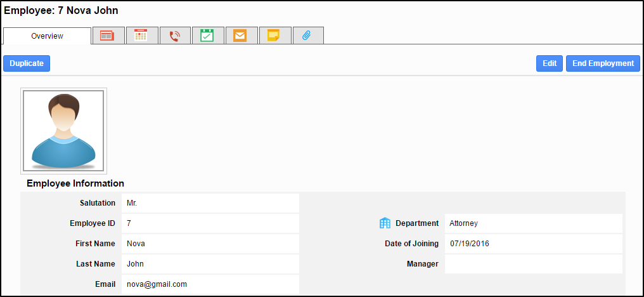Open the orange email envelope tab icon

point(240,36)
